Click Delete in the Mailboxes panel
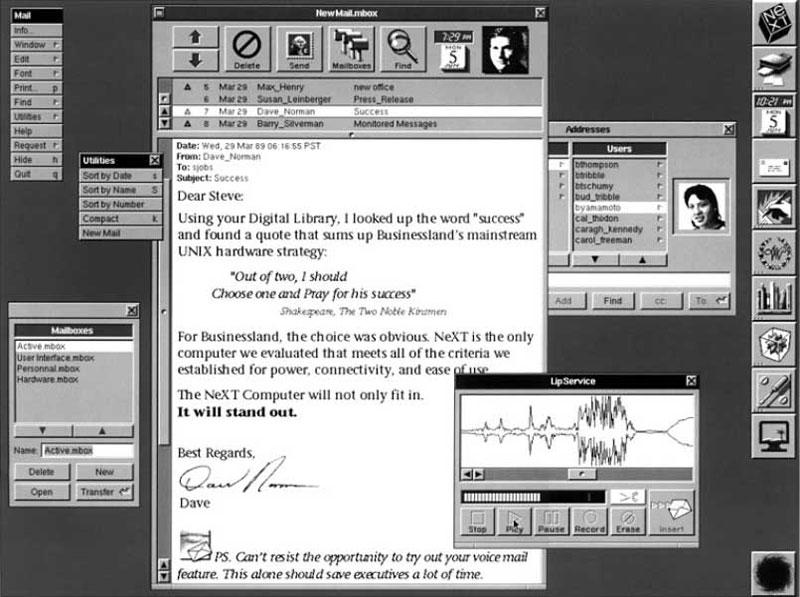 coord(42,472)
